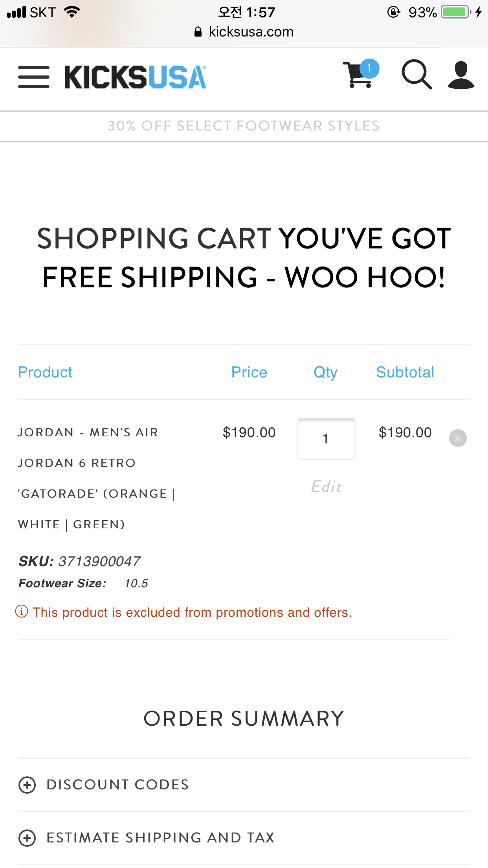
Task: Tap the Edit link under quantity
Action: point(326,487)
